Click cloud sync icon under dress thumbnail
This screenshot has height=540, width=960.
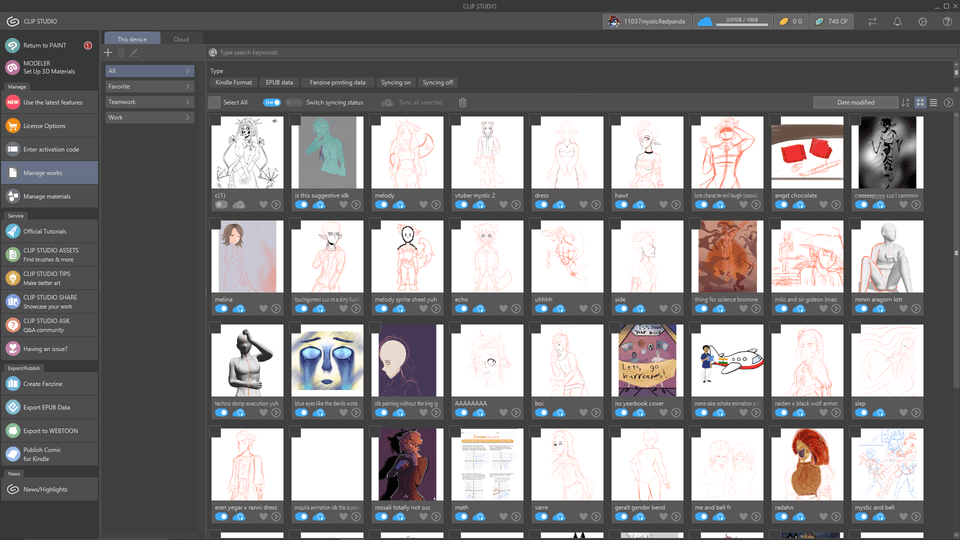point(559,205)
